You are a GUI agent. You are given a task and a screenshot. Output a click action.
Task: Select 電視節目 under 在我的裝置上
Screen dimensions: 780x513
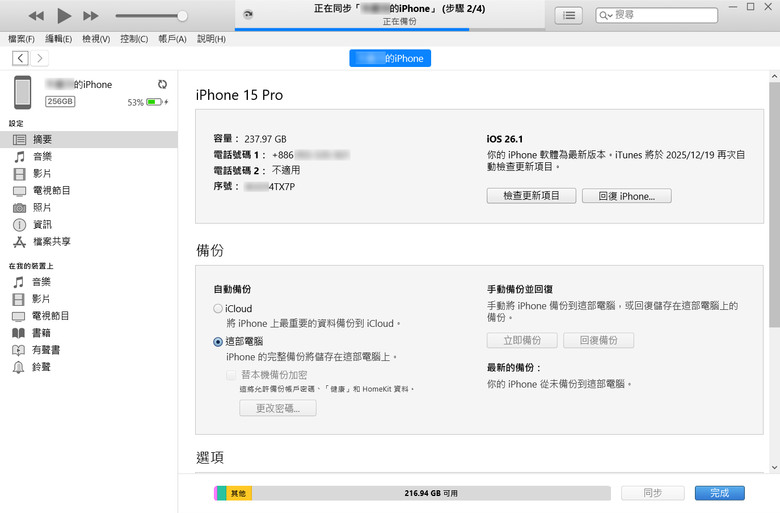[x=89, y=316]
